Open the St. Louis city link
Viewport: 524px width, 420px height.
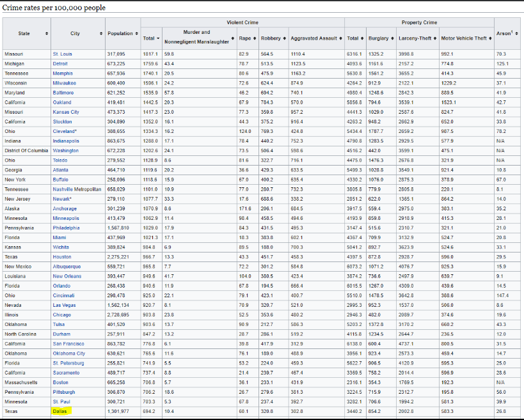pos(62,54)
